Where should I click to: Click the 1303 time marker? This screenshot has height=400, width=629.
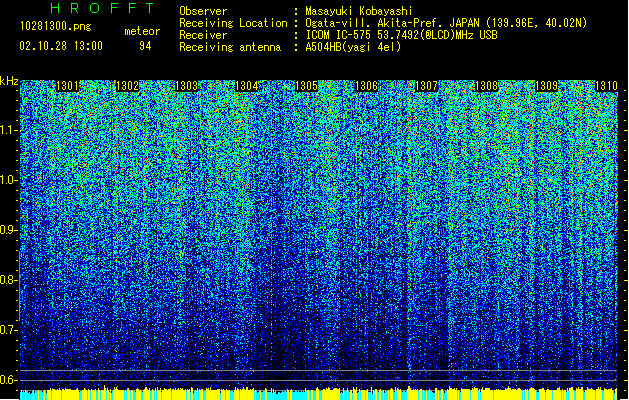pyautogui.click(x=187, y=86)
